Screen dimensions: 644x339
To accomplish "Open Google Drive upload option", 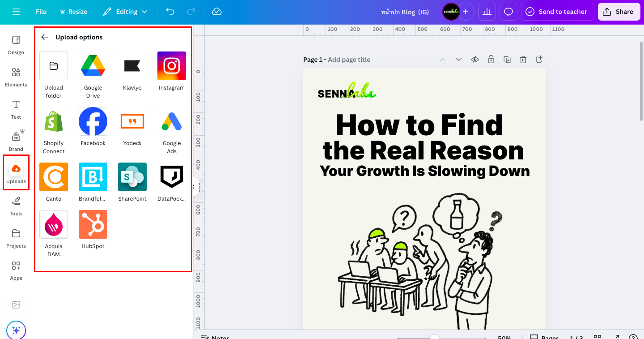I will click(x=93, y=66).
